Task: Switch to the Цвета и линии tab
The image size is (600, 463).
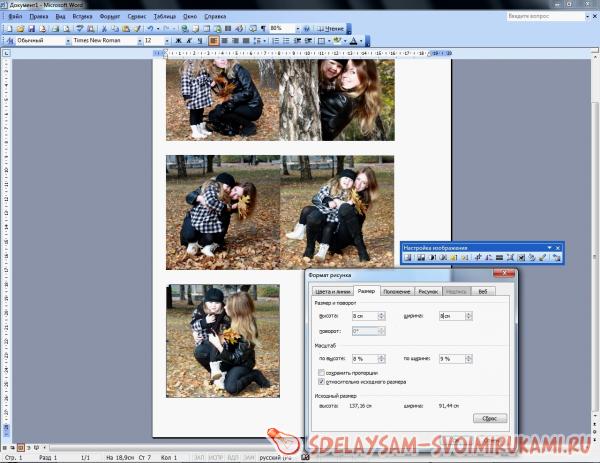Action: coord(331,291)
